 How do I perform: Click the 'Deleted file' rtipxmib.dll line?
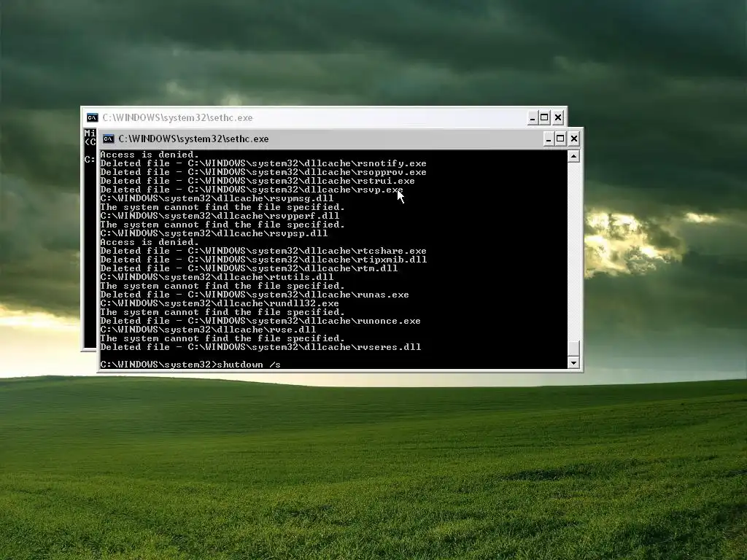(263, 260)
